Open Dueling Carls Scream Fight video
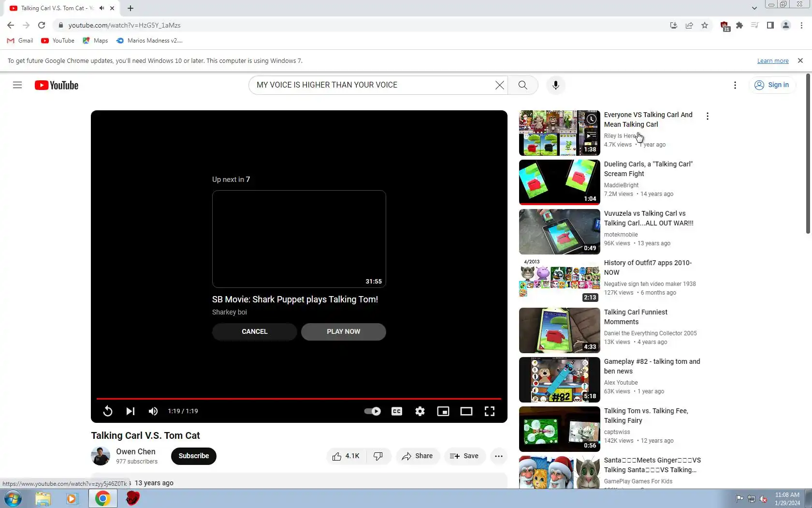This screenshot has height=508, width=812. coord(648,169)
